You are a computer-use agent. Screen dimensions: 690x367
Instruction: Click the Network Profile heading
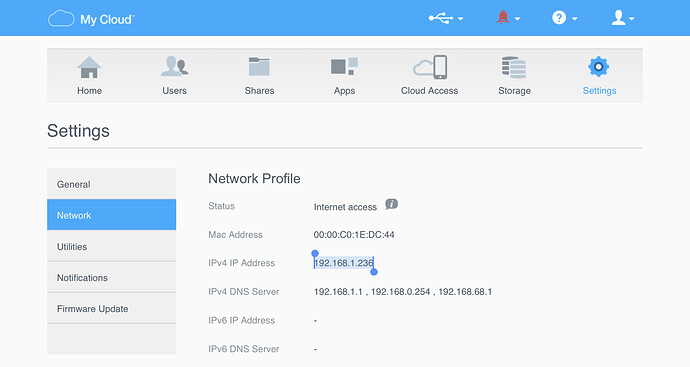click(x=254, y=178)
